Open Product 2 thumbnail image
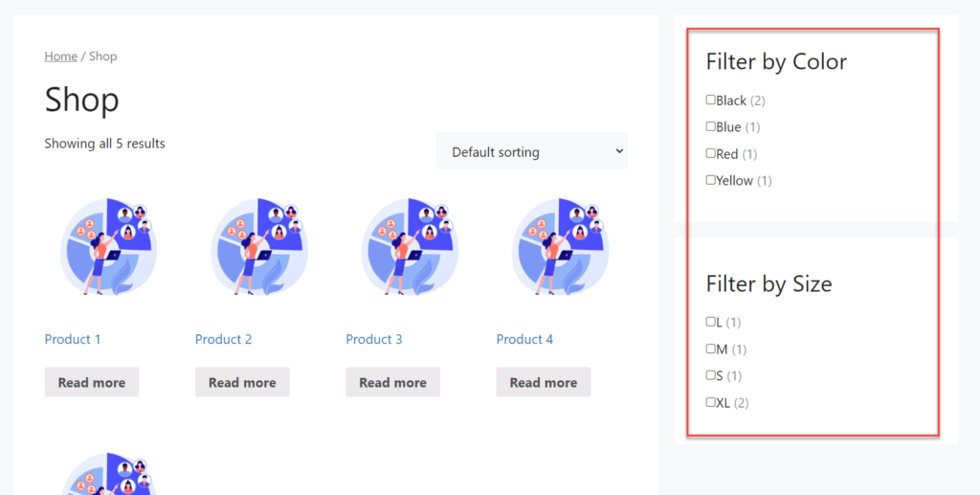Image resolution: width=980 pixels, height=495 pixels. pos(258,246)
